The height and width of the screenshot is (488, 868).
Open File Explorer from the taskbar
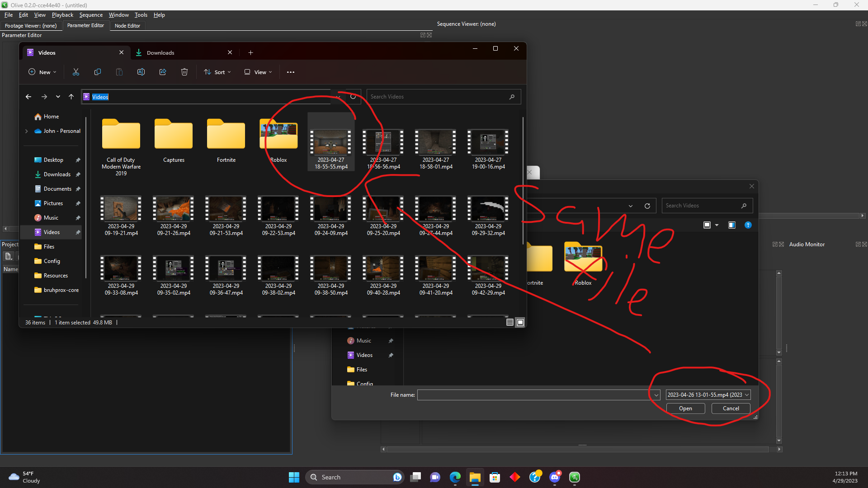pos(475,477)
